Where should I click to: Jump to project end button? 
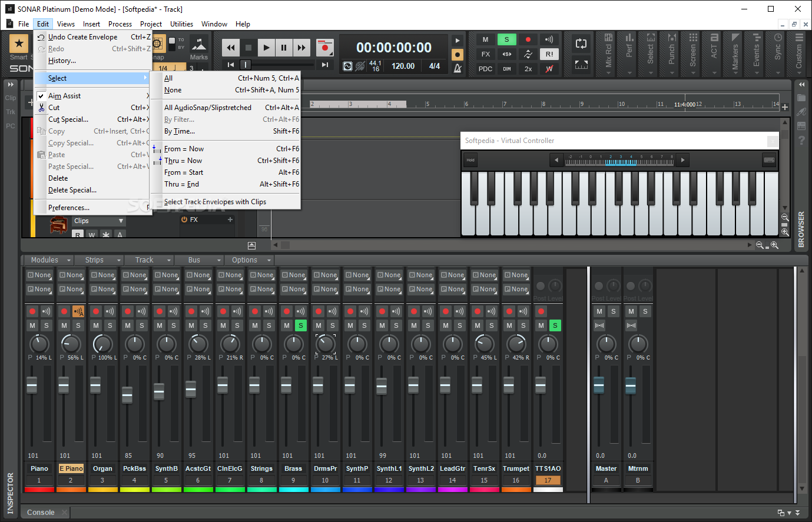324,65
